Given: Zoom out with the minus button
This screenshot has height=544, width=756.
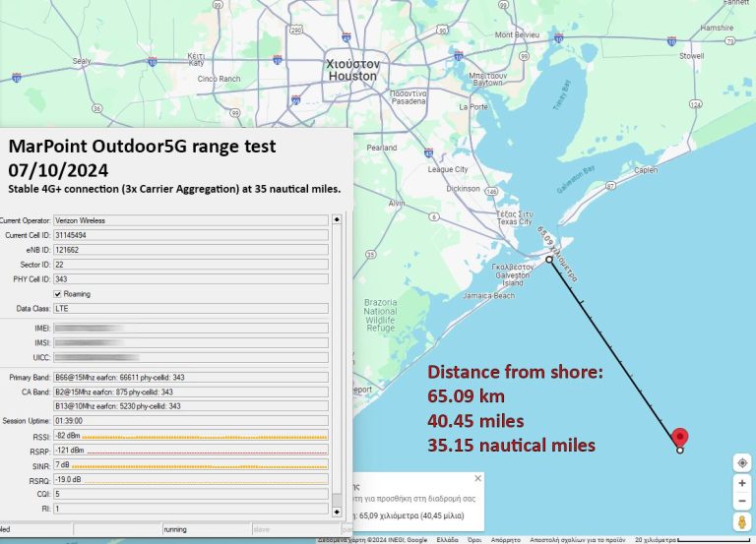Looking at the screenshot, I should pos(742,501).
